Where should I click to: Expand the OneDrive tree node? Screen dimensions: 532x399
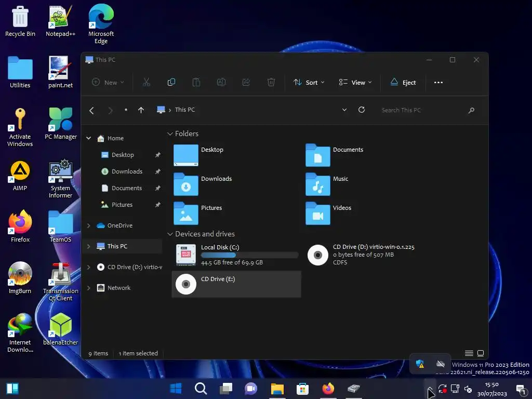click(88, 225)
